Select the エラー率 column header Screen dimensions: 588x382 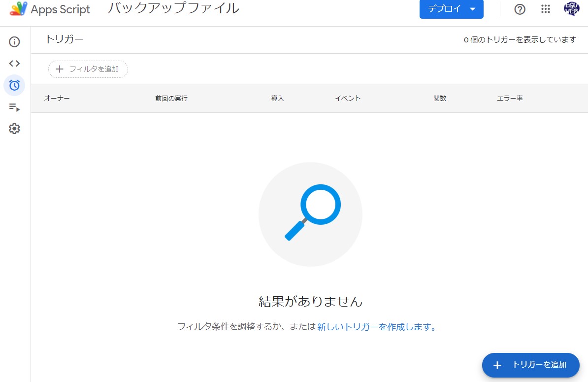[510, 98]
